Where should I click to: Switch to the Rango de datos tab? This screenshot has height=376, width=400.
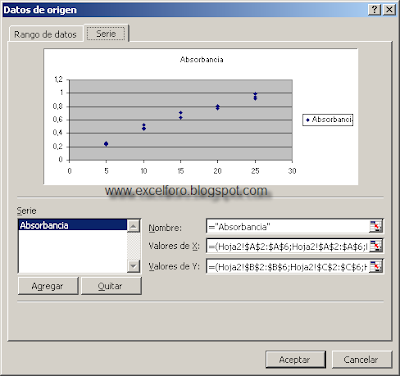coord(45,34)
